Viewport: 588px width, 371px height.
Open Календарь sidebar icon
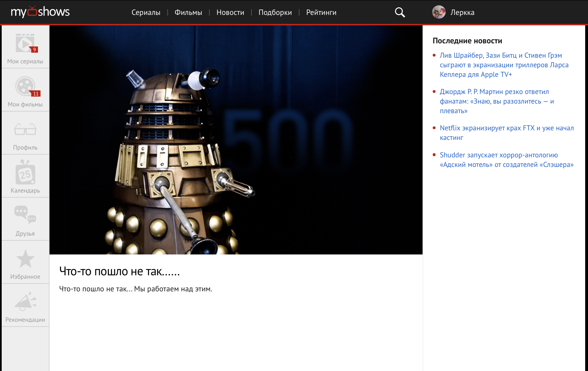(25, 172)
